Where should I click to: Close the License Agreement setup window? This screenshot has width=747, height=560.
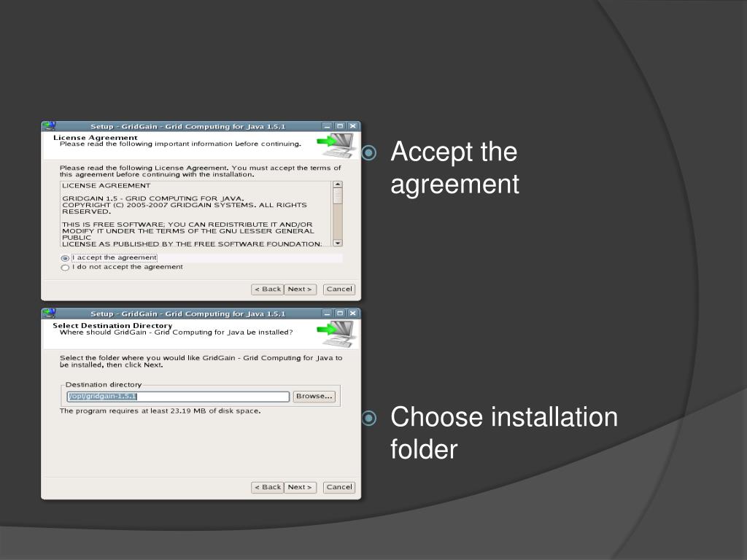click(352, 126)
